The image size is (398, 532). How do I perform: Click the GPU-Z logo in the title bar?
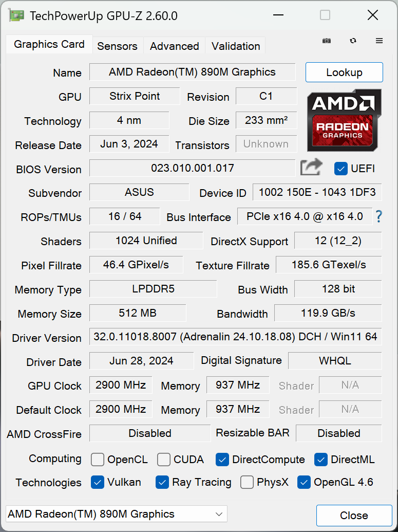[15, 15]
